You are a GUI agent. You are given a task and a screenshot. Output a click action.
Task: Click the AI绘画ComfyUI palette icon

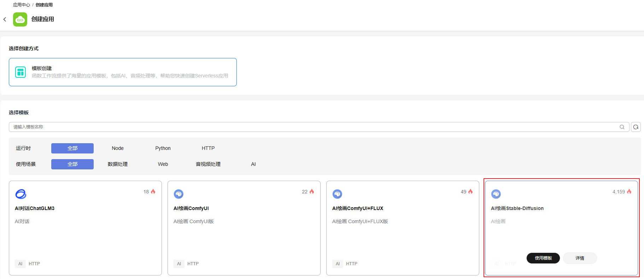[178, 194]
